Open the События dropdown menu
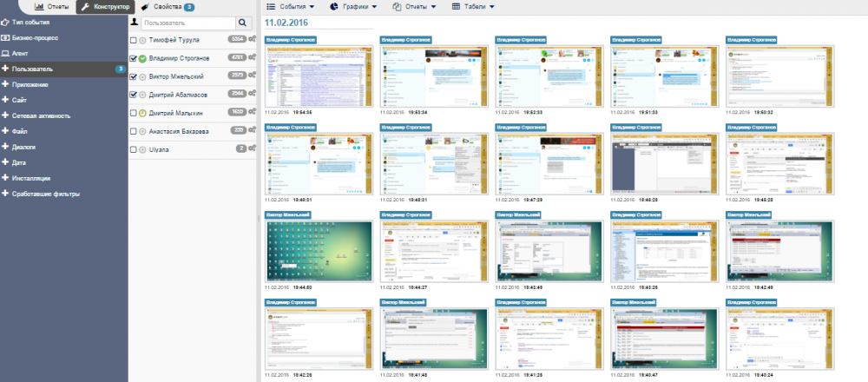 tap(290, 7)
